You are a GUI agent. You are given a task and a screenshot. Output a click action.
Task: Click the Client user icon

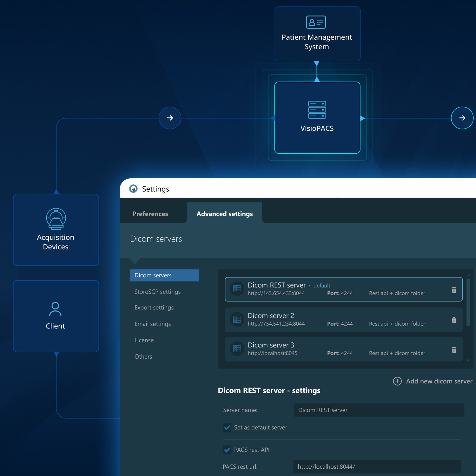(x=55, y=309)
